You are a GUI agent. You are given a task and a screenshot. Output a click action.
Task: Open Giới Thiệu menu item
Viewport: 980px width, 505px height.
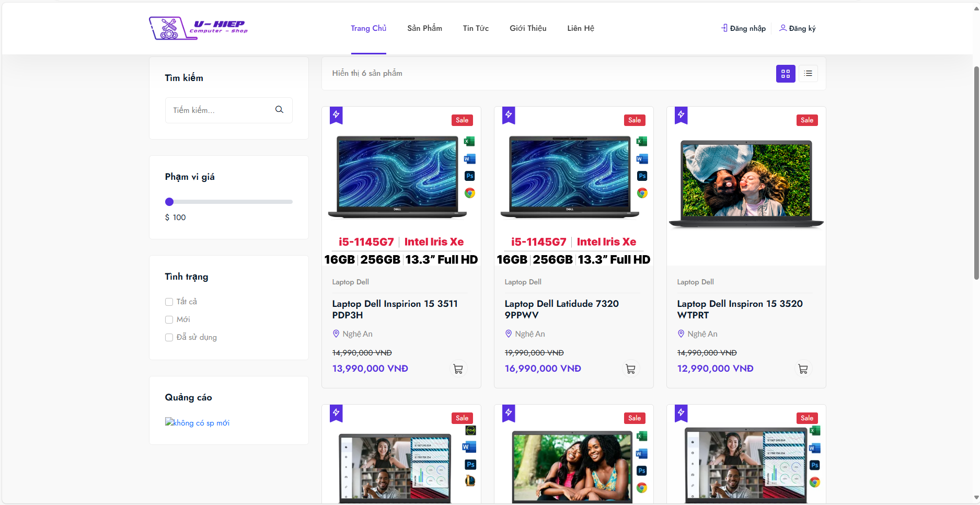coord(528,28)
